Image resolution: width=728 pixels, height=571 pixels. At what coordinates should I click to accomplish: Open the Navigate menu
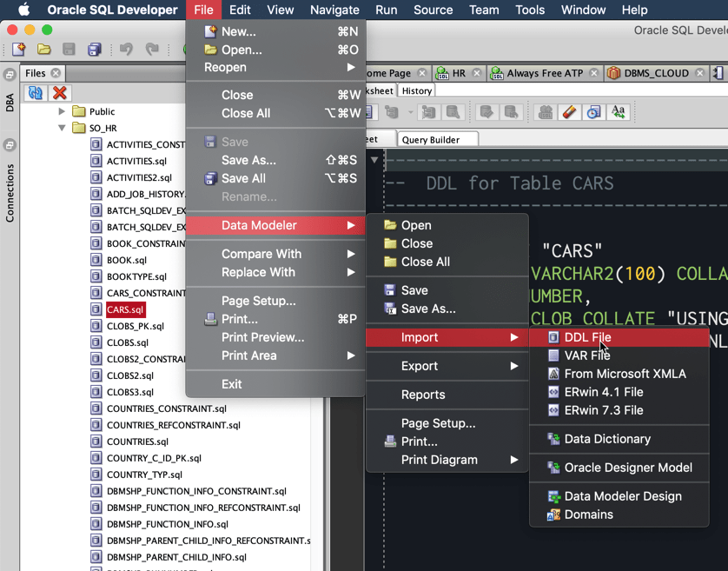coord(334,10)
